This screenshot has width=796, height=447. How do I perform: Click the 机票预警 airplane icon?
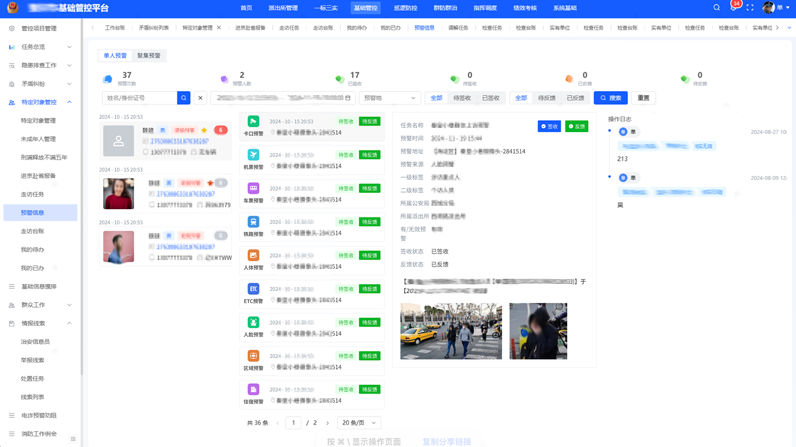(253, 155)
